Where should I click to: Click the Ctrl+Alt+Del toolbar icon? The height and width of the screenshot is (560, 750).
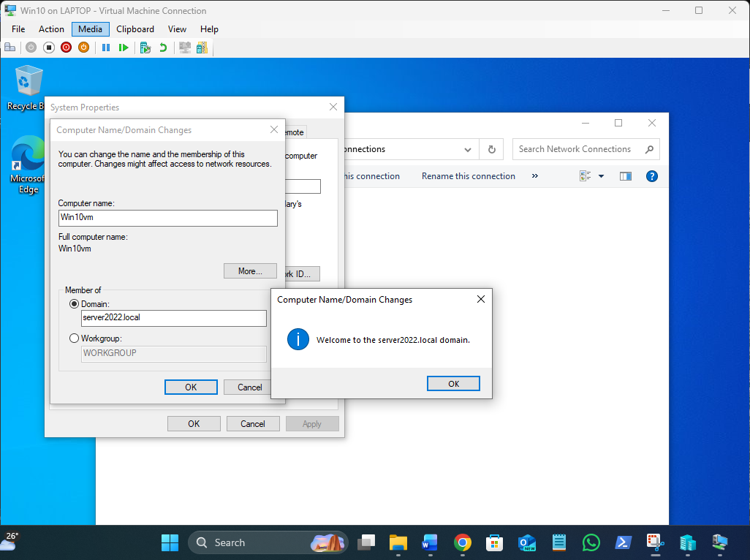10,48
